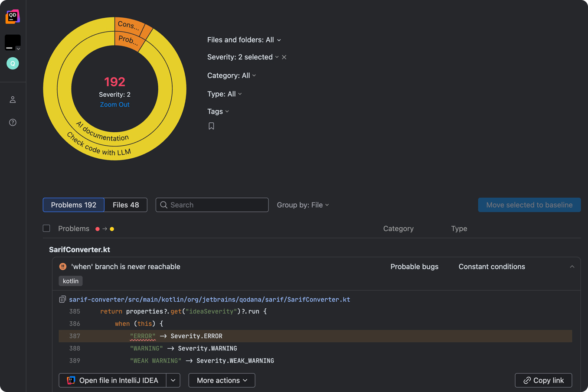The width and height of the screenshot is (588, 392).
Task: Click the Qodana logo icon
Action: pos(13,17)
